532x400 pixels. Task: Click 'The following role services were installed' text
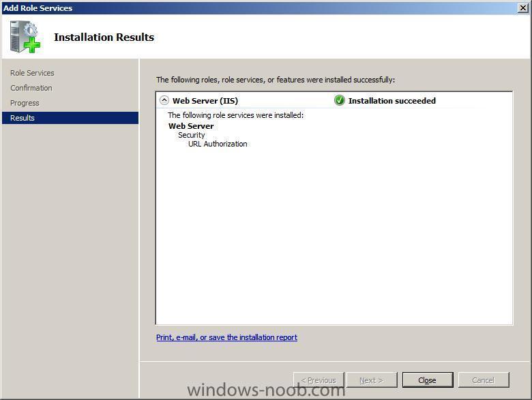coord(236,115)
